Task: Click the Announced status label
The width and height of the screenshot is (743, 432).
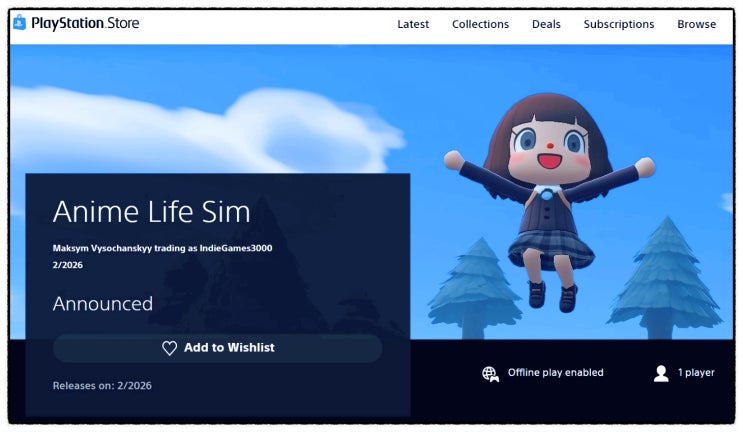Action: pos(103,304)
